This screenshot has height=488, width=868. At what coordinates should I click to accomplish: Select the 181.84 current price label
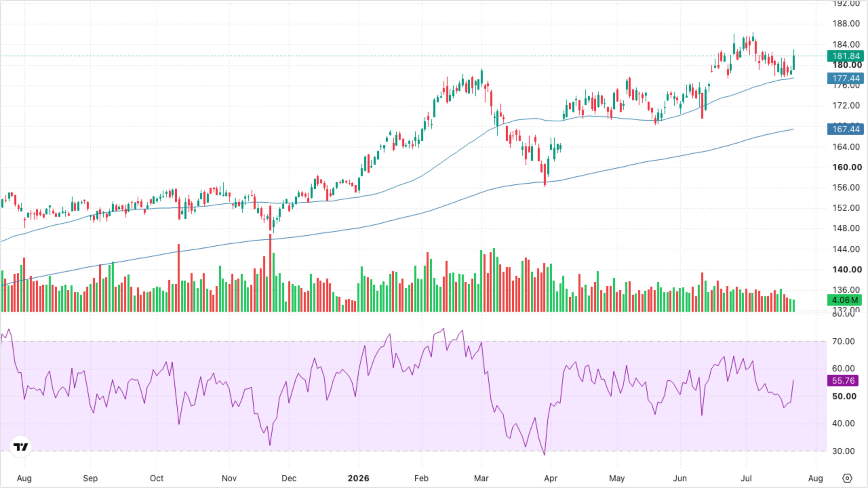point(846,56)
